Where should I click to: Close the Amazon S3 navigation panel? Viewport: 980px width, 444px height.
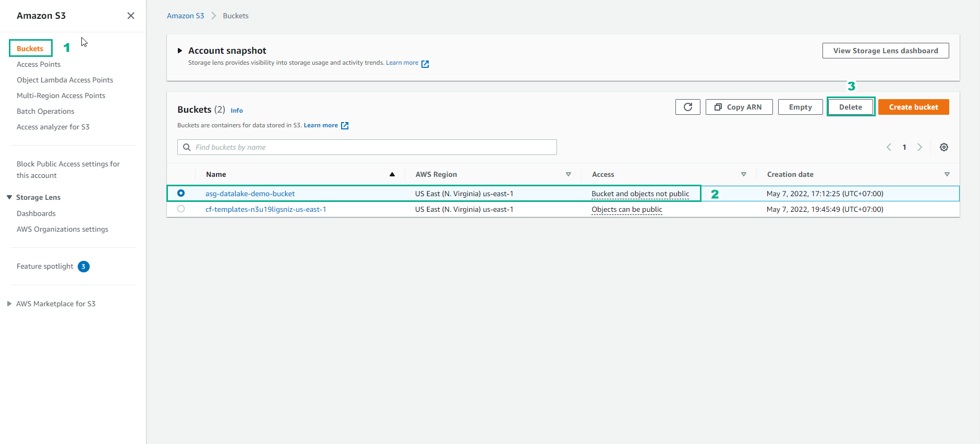pyautogui.click(x=131, y=16)
